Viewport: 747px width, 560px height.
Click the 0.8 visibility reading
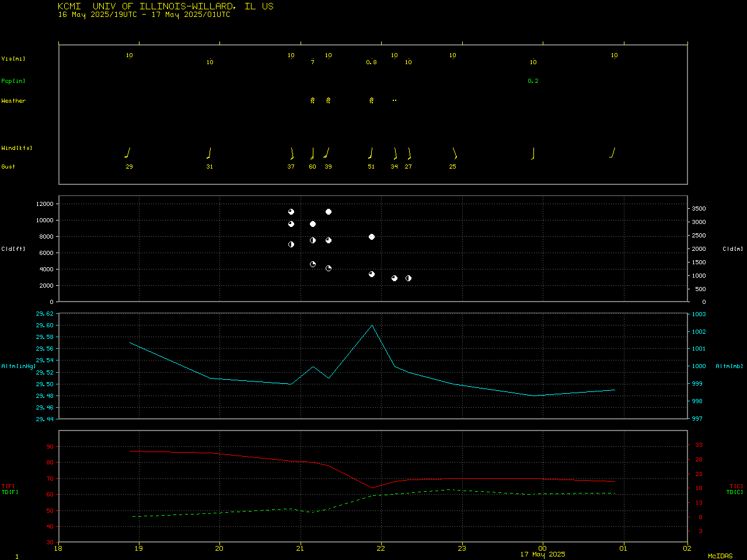tap(371, 62)
